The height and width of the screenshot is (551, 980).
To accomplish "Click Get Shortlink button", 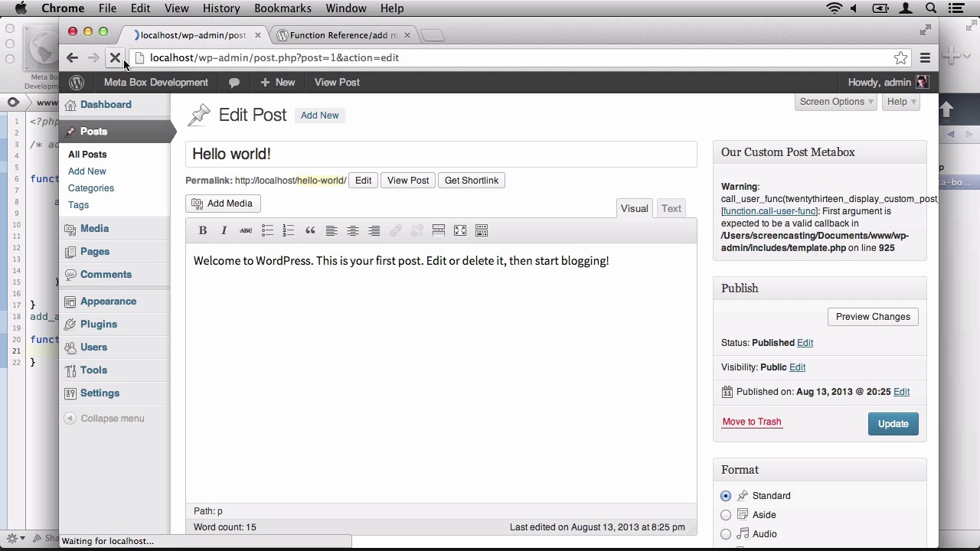I will click(x=472, y=181).
